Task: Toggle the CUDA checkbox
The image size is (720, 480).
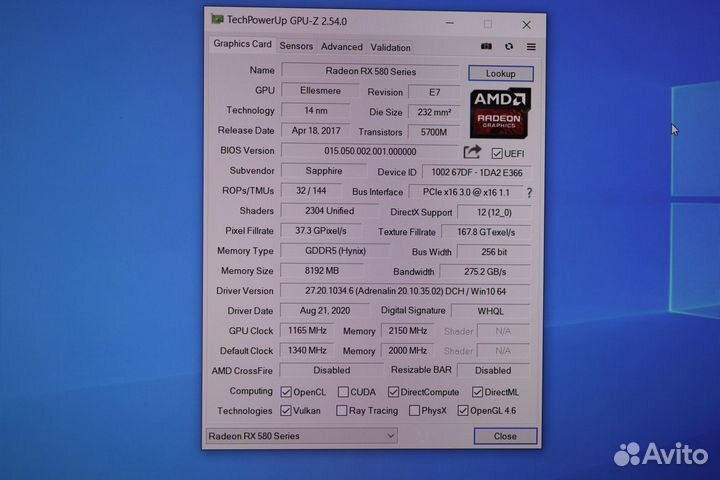Action: (x=343, y=392)
